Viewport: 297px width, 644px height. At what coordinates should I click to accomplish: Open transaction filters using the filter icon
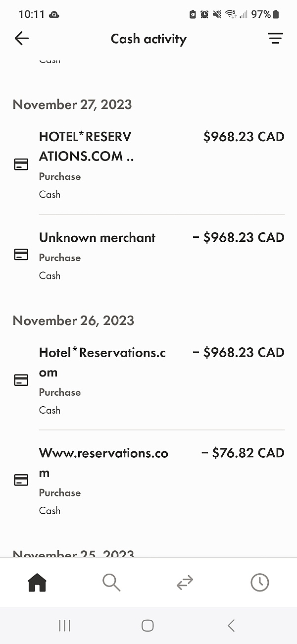click(276, 38)
